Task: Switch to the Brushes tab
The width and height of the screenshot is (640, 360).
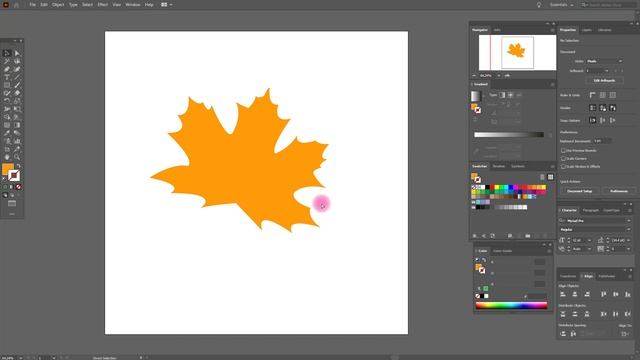Action: [x=499, y=167]
